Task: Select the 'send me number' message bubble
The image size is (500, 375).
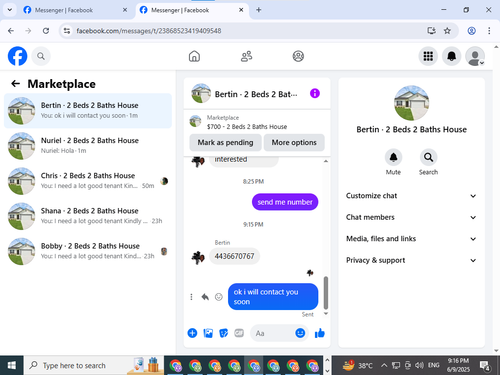Action: click(285, 202)
